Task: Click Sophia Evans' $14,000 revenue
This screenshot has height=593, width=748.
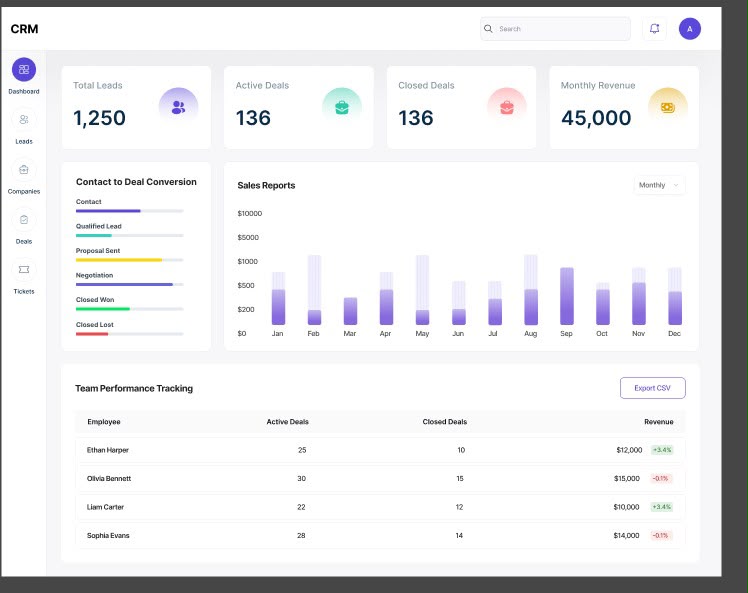Action: click(626, 536)
